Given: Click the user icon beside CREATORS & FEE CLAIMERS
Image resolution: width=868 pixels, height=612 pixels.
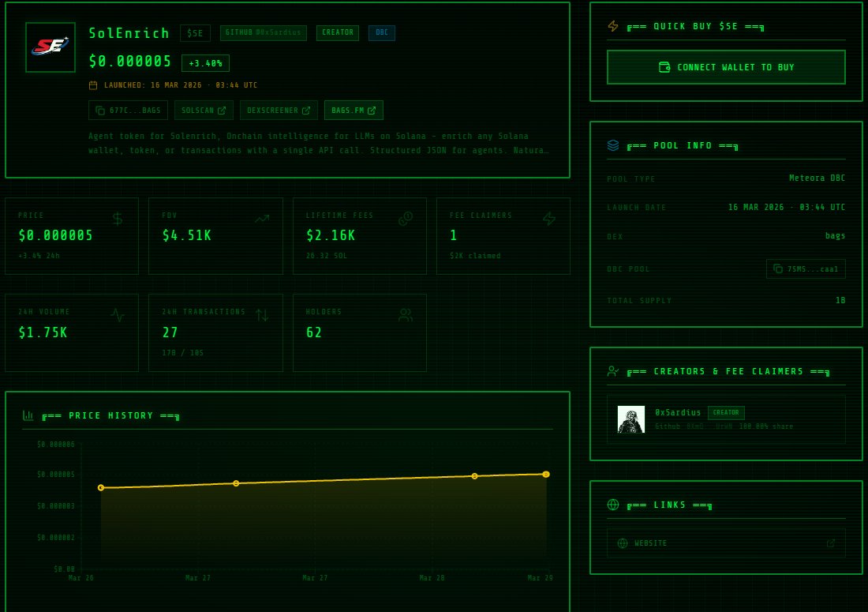Looking at the screenshot, I should click(613, 371).
